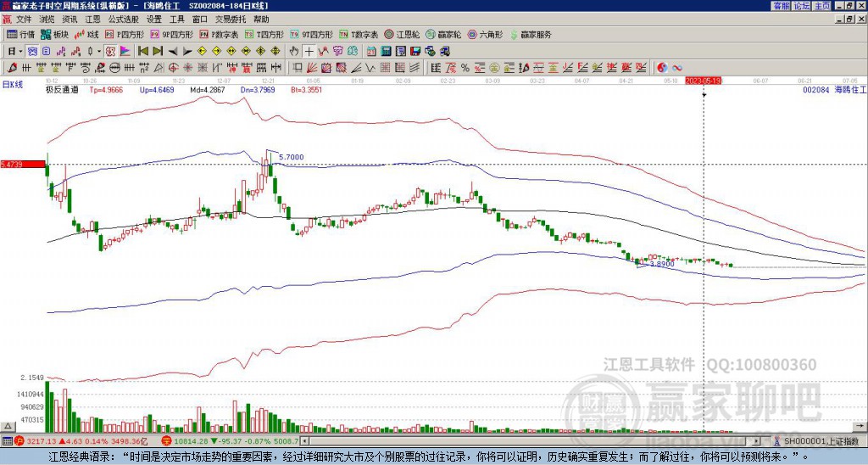This screenshot has height=465, width=868.
Task: Open the 浏览 menu
Action: tap(47, 20)
